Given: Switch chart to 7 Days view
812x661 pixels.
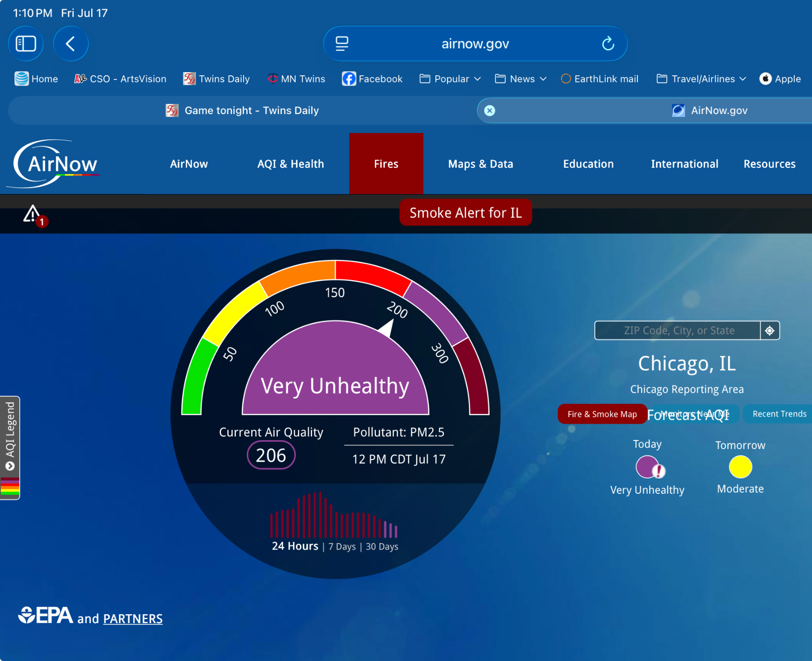Looking at the screenshot, I should pos(342,546).
